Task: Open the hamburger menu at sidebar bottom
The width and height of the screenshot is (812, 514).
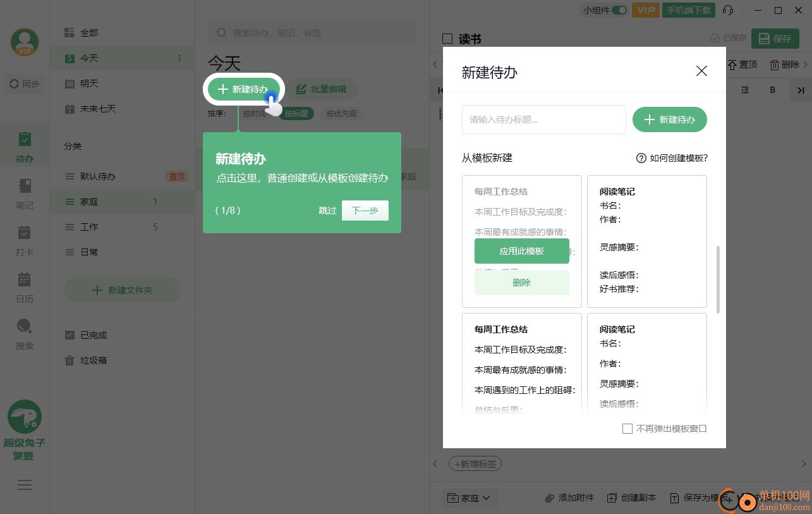Action: [x=25, y=485]
